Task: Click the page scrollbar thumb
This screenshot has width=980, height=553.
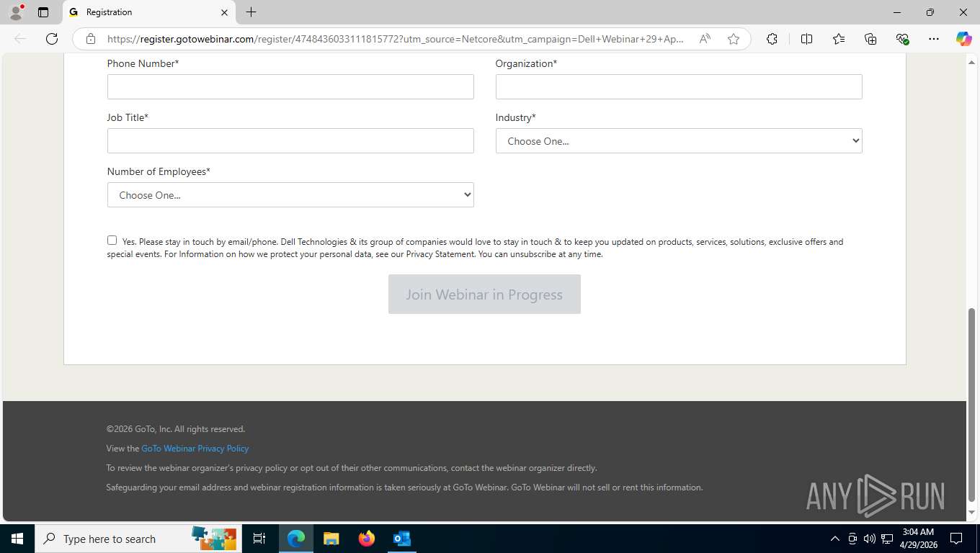Action: (971, 405)
